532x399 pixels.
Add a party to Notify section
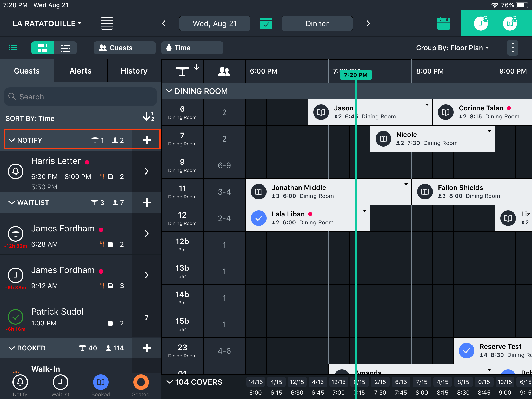147,140
